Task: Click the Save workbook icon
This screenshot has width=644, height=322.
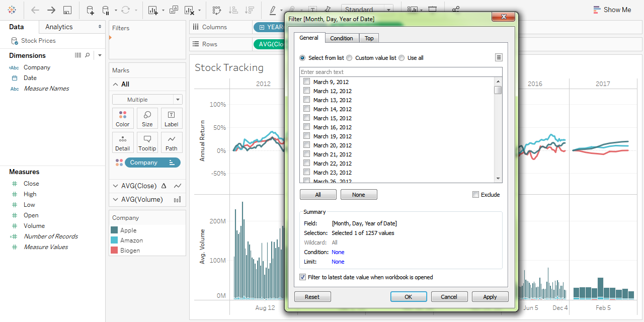Action: (x=67, y=10)
